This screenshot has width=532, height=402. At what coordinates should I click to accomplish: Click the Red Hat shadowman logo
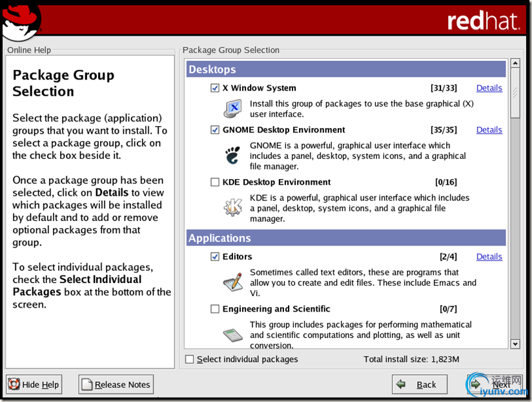[21, 21]
